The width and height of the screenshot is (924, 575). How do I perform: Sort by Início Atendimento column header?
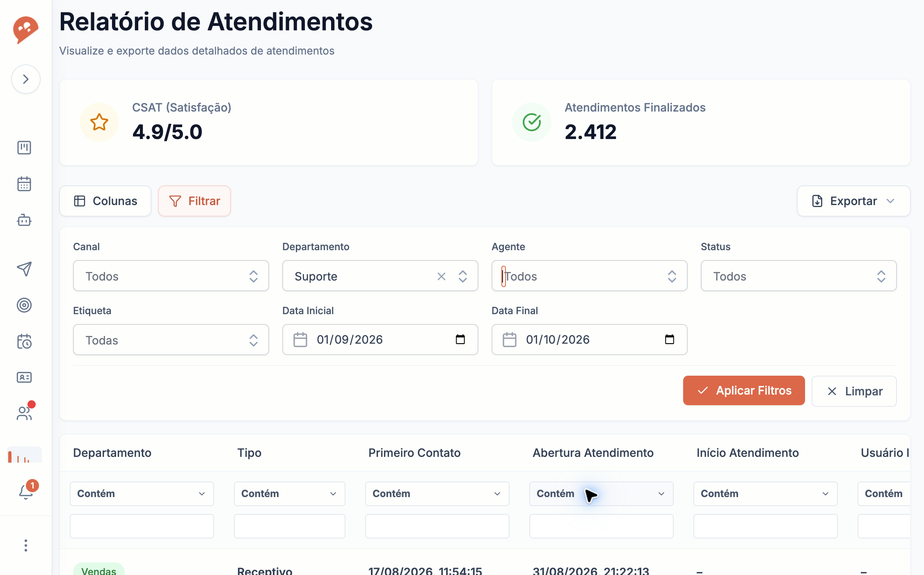tap(748, 453)
